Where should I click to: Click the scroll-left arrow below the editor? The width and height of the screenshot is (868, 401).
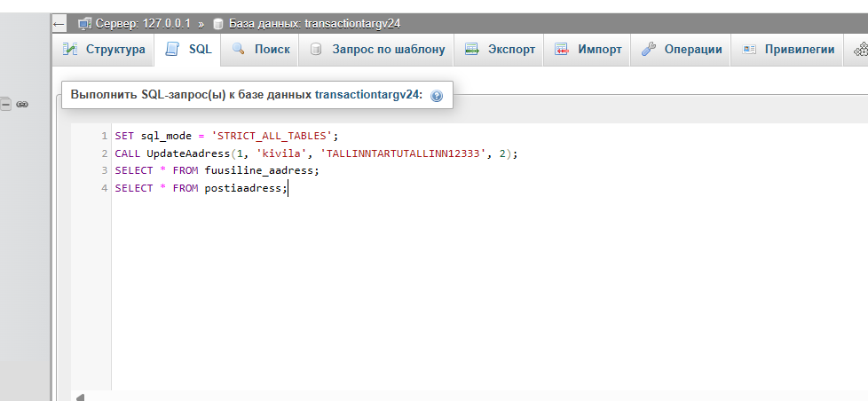pos(80,397)
